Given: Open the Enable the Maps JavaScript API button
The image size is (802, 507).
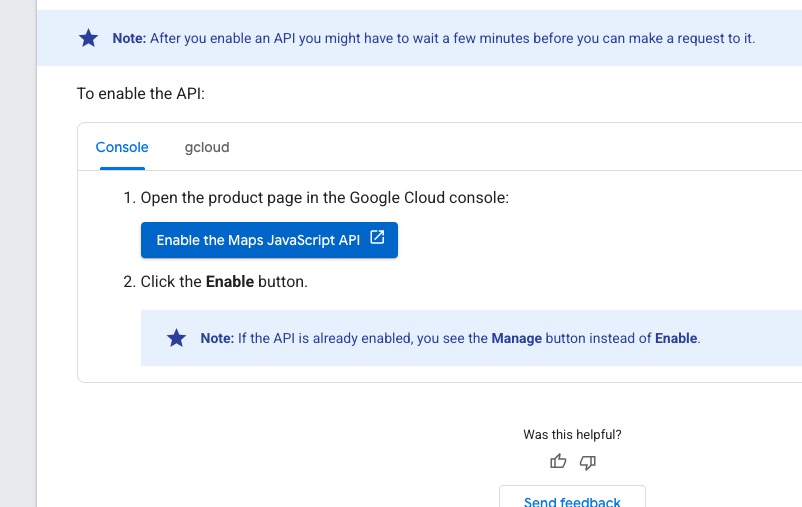Looking at the screenshot, I should point(270,240).
